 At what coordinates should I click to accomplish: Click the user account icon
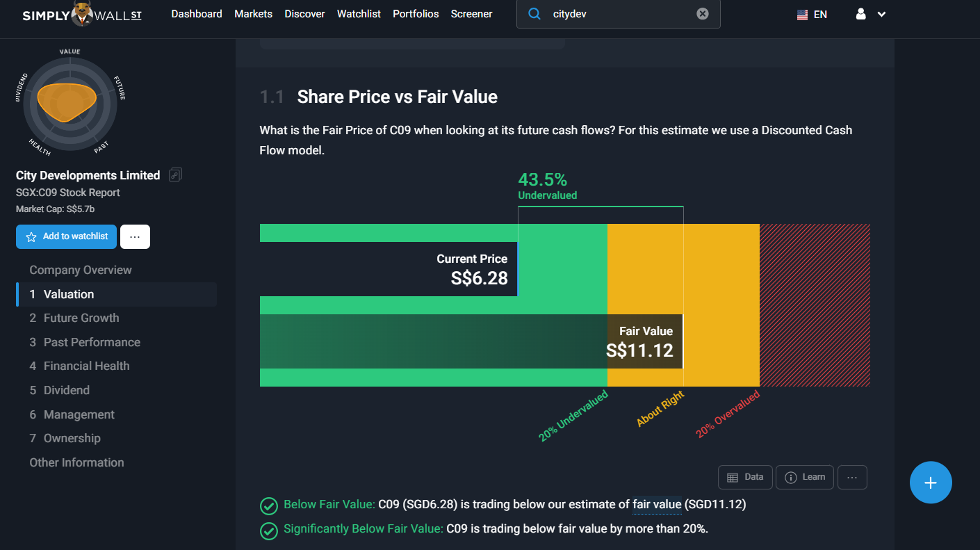[861, 14]
